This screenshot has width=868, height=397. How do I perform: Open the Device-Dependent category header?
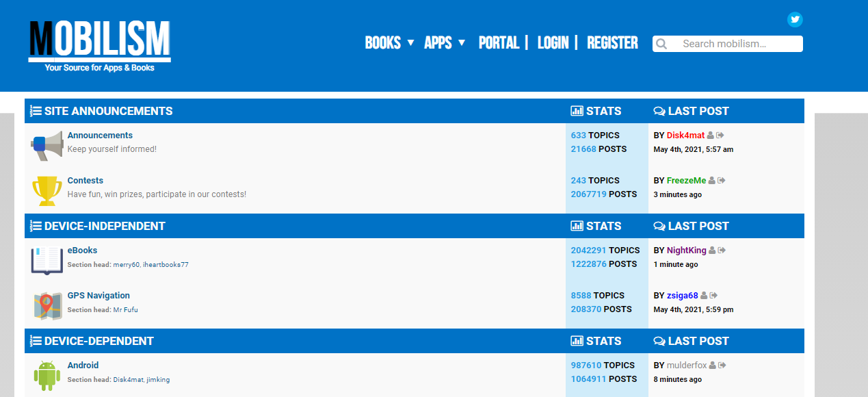click(99, 341)
